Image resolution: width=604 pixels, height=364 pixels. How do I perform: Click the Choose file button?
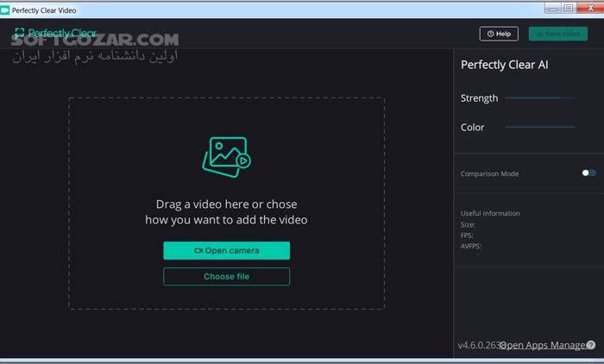click(x=226, y=277)
